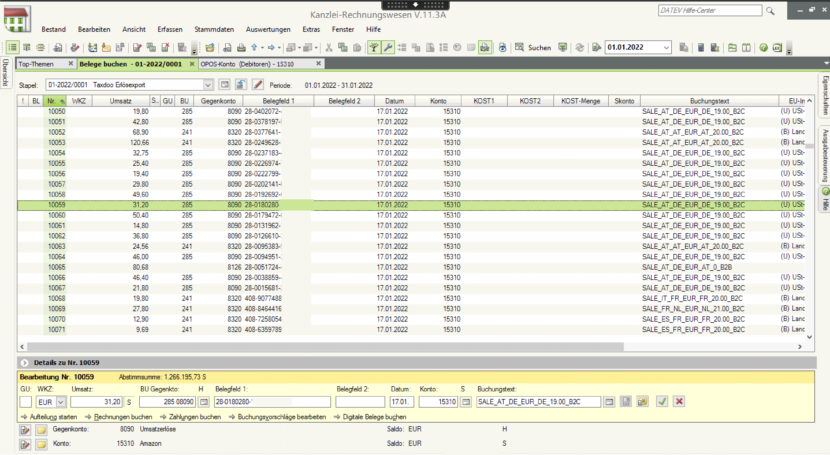830x455 pixels.
Task: Click the blue right arrow icon
Action: [271, 48]
